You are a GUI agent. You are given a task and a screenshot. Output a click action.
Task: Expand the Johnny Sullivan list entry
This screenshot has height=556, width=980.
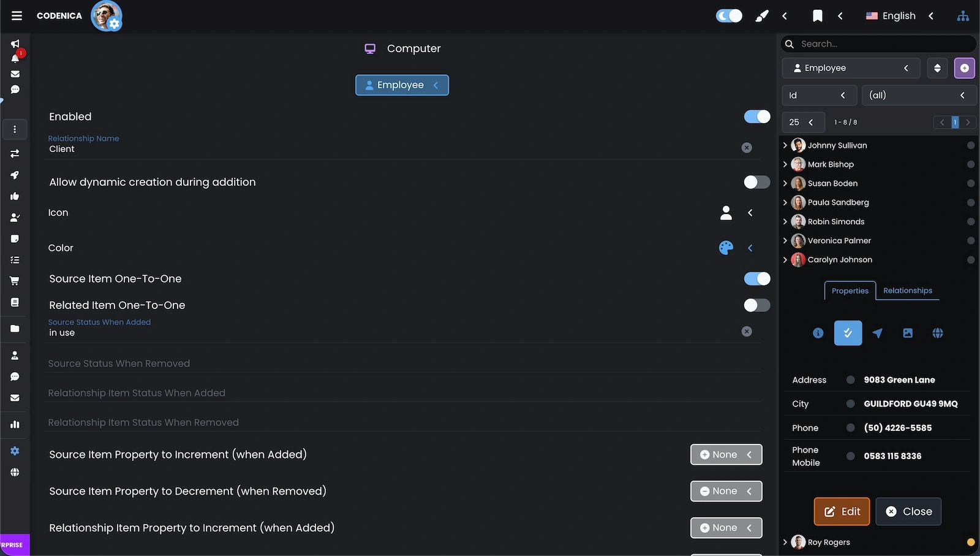(785, 145)
